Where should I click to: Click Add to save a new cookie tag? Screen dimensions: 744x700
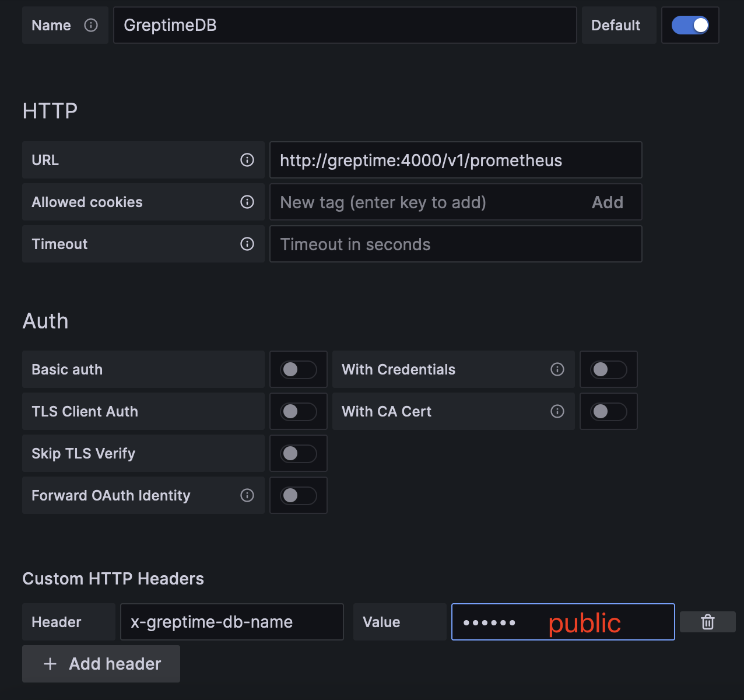point(608,202)
